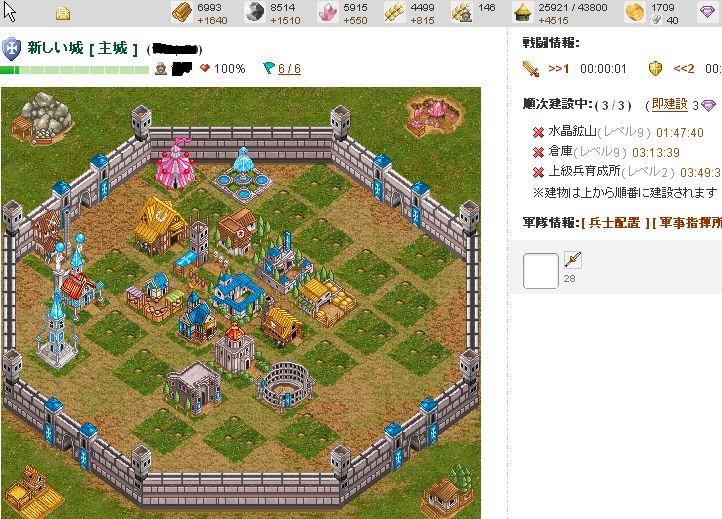Viewport: 722px width, 519px height.
Task: Click the purple gem icon in top bar
Action: click(708, 12)
